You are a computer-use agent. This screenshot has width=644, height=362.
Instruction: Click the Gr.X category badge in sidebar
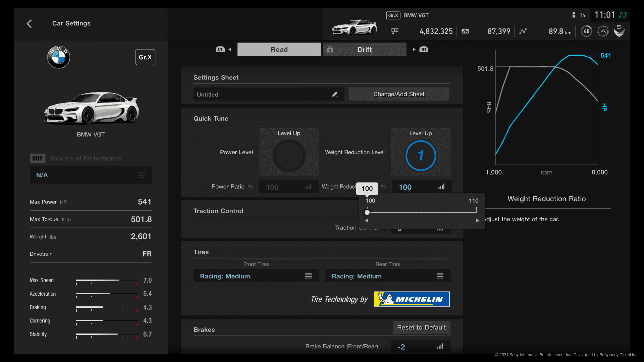click(145, 57)
